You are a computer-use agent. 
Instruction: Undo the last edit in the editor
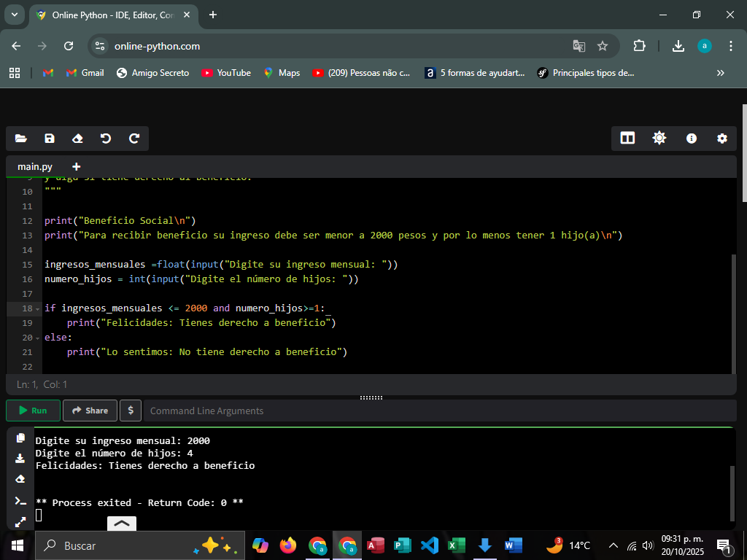click(x=106, y=139)
